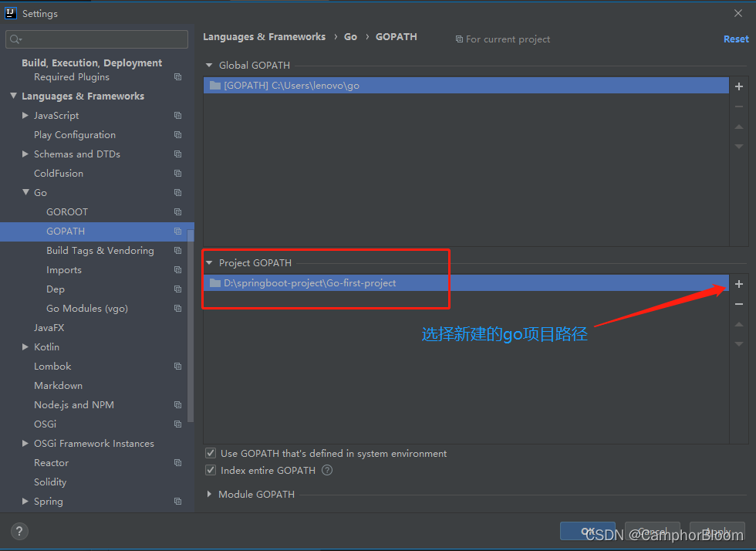Move the Project GOPATH entry up

[x=738, y=324]
